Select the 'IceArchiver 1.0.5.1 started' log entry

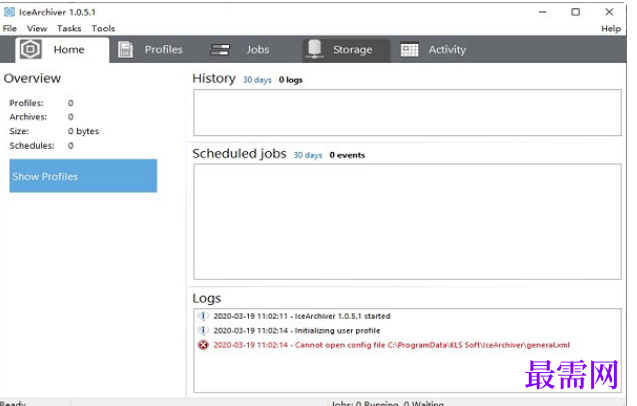tap(302, 316)
